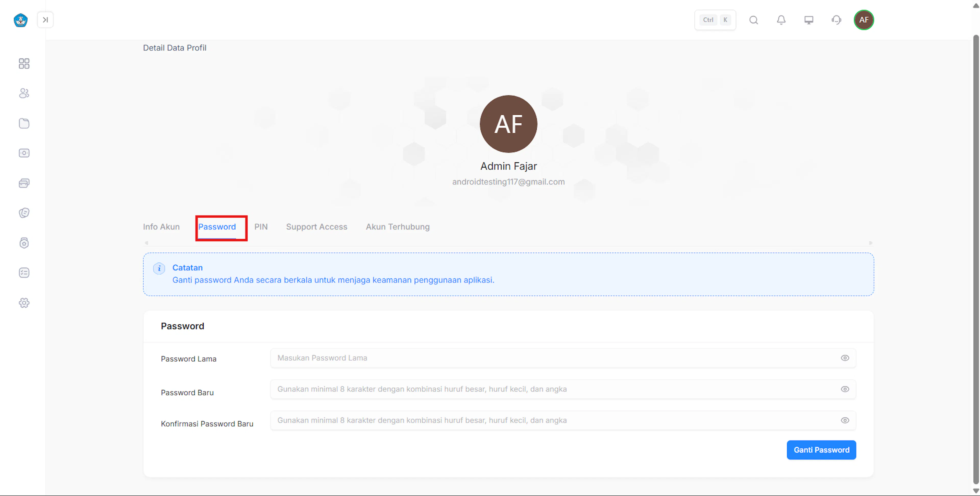Viewport: 980px width, 496px height.
Task: Show Password Lama with eye icon
Action: click(844, 358)
